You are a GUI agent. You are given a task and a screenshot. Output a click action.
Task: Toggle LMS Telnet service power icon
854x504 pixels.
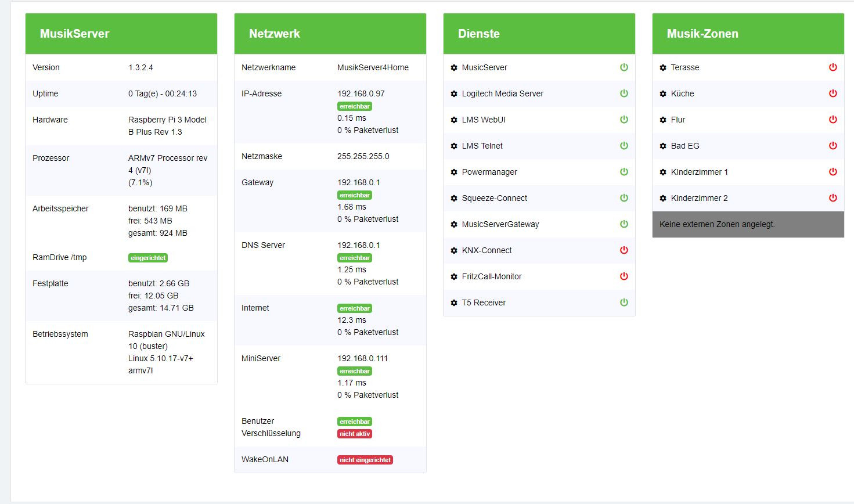624,146
